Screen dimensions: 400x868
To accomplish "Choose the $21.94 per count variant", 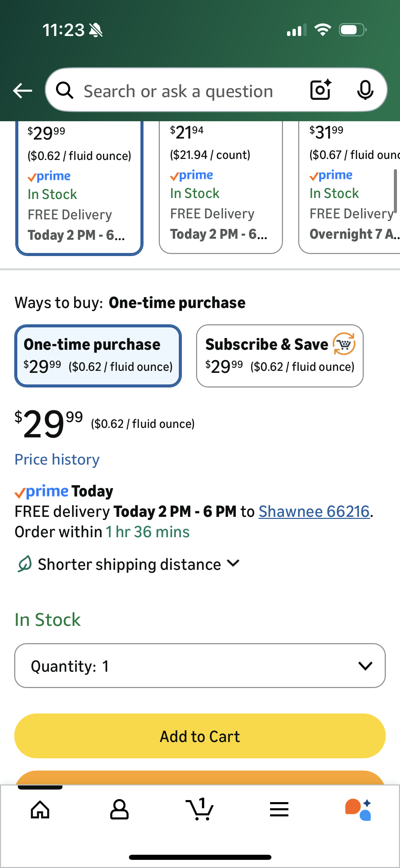I will [221, 187].
